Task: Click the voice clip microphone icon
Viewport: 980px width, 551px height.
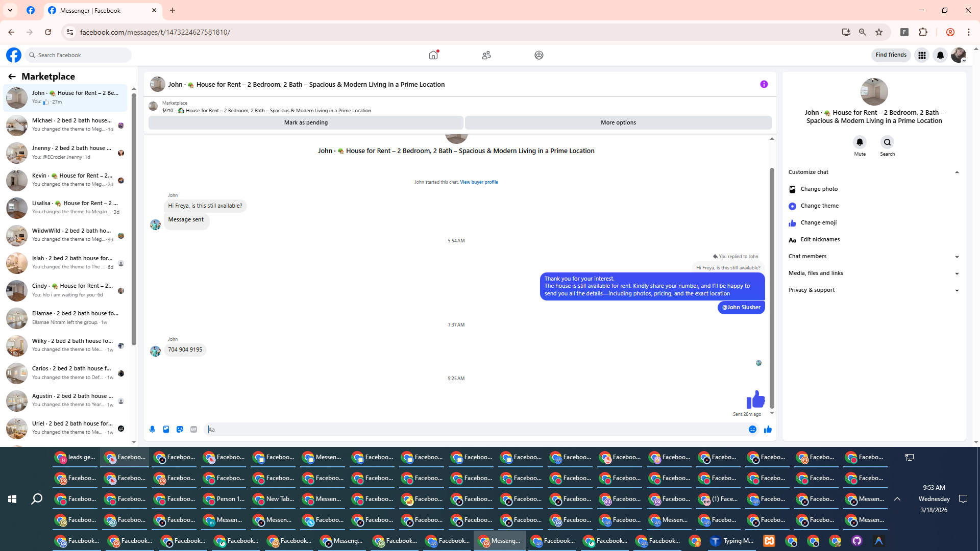Action: tap(152, 430)
